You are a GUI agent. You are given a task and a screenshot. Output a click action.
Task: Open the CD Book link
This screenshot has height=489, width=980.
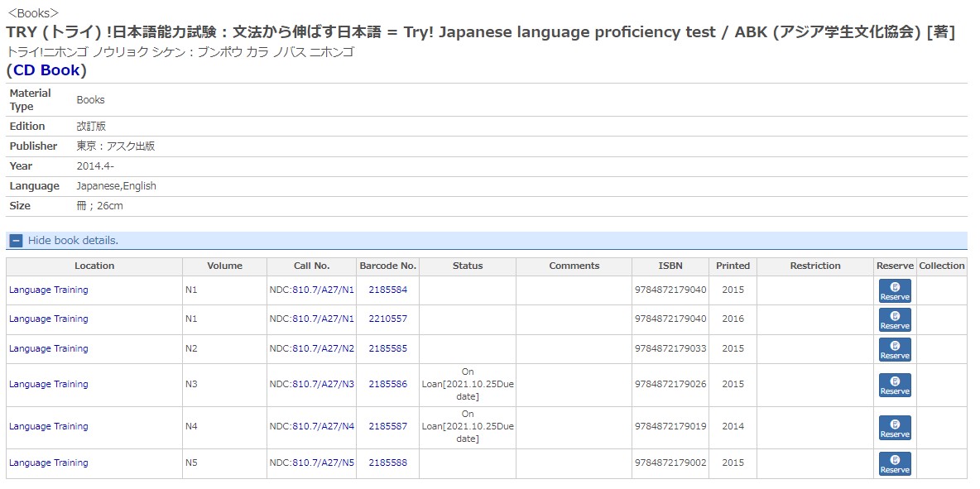coord(47,70)
